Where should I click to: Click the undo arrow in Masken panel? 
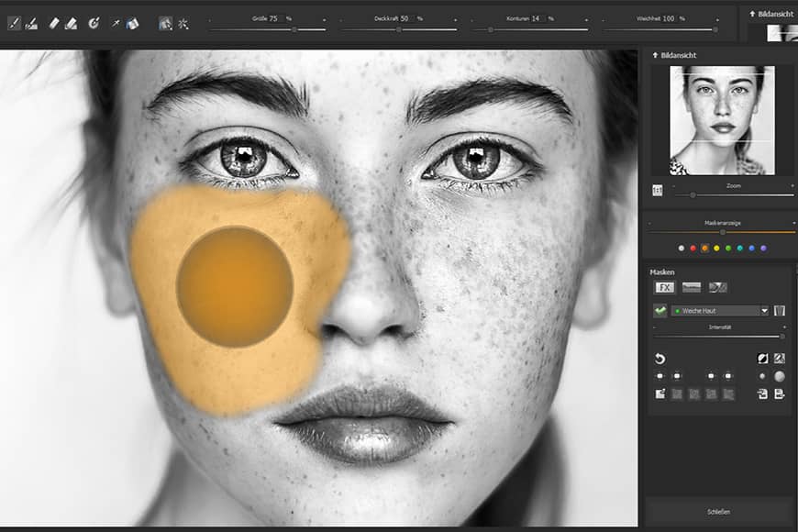pyautogui.click(x=659, y=359)
